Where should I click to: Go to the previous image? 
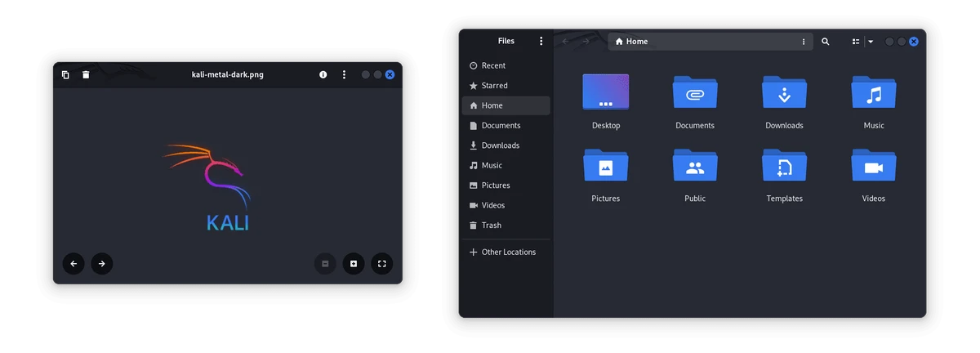pos(73,263)
